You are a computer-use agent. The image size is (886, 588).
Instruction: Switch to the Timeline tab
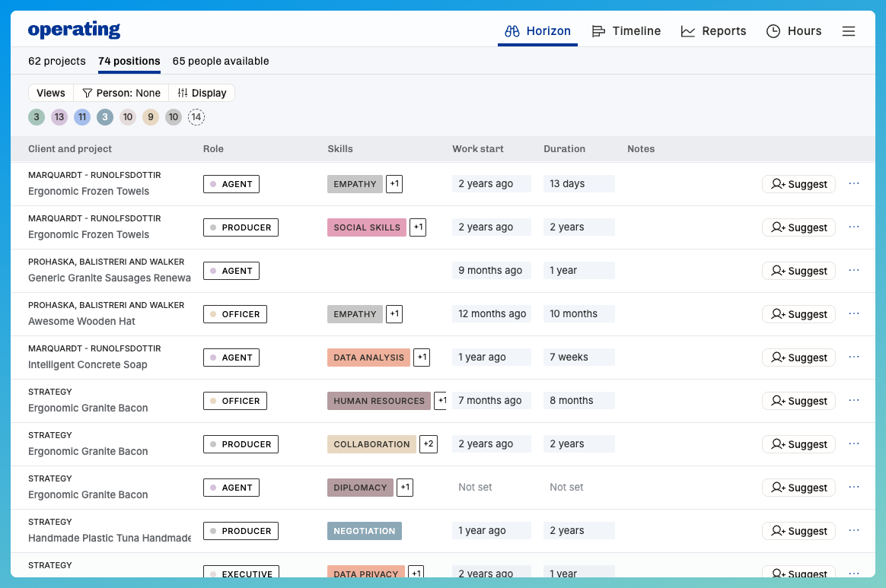pos(626,31)
